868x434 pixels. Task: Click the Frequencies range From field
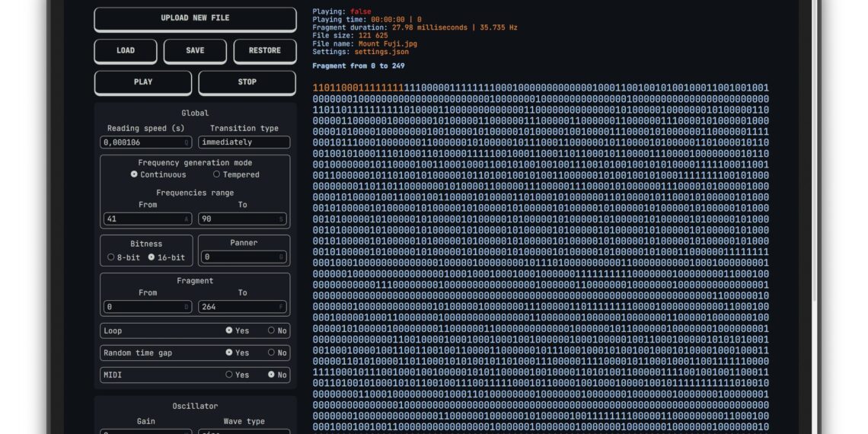point(145,219)
